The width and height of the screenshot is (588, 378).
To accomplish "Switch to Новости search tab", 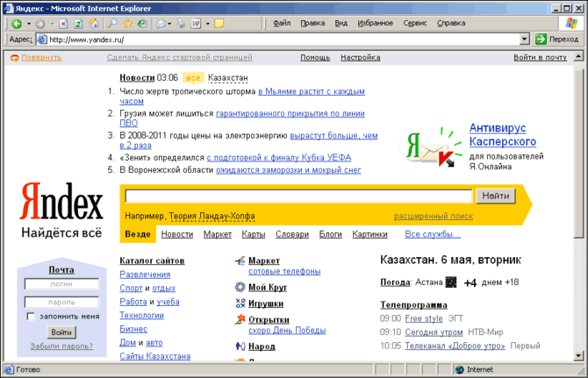I will [x=177, y=234].
